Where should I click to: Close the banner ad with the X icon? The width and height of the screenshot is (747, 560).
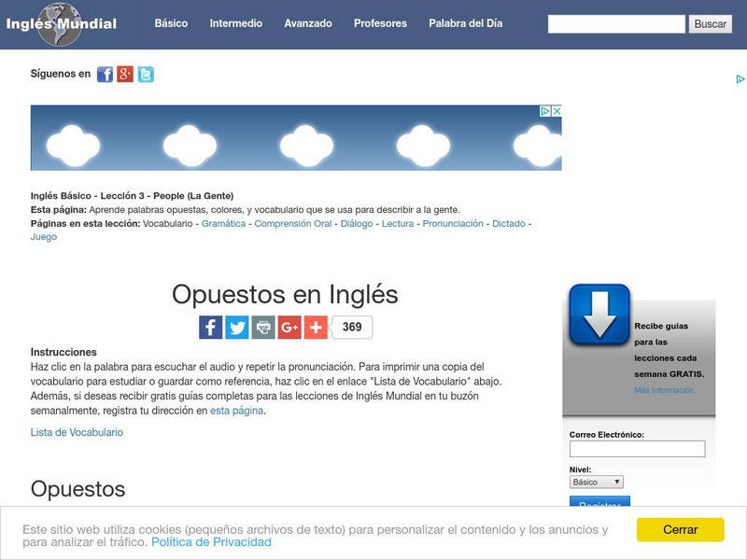tap(557, 111)
